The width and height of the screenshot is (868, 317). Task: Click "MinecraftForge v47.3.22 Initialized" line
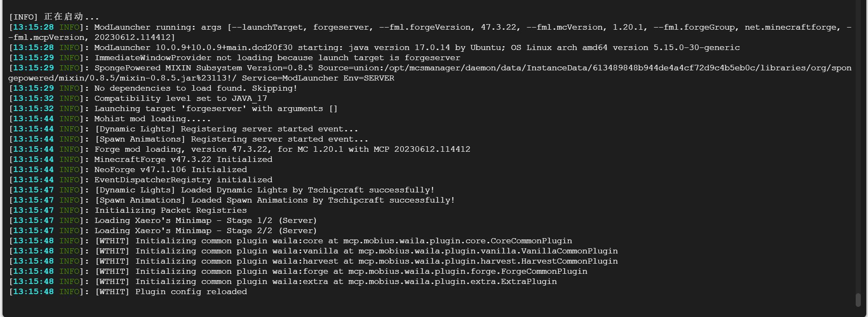(183, 159)
